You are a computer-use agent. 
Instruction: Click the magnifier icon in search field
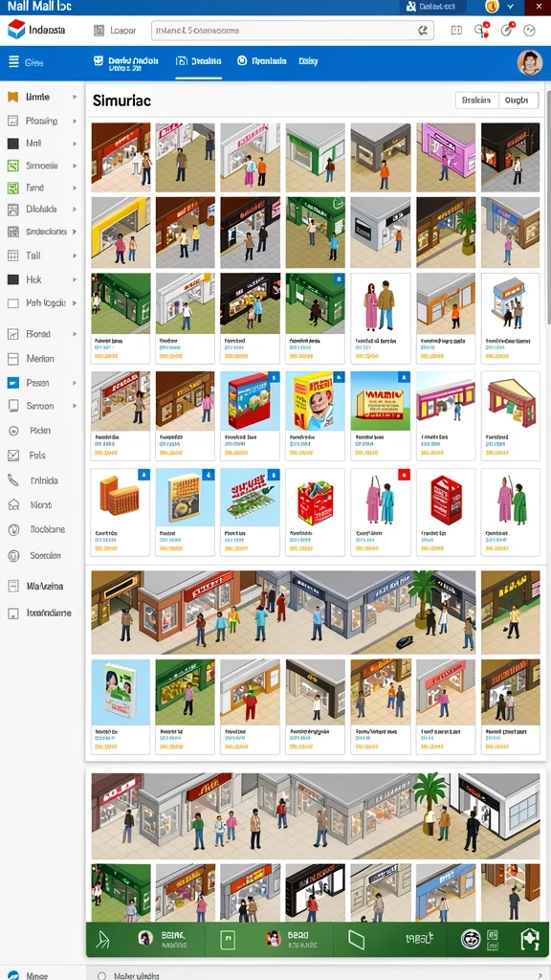(422, 30)
